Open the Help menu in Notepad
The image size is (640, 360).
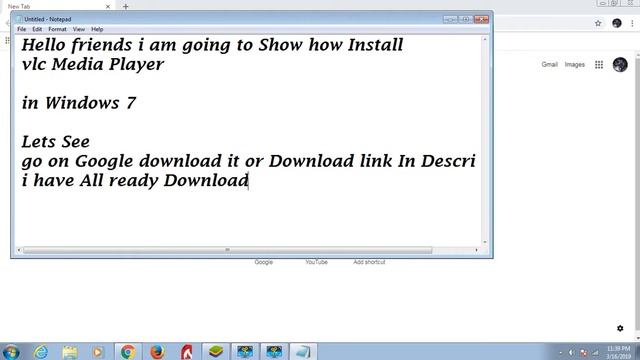pyautogui.click(x=97, y=29)
